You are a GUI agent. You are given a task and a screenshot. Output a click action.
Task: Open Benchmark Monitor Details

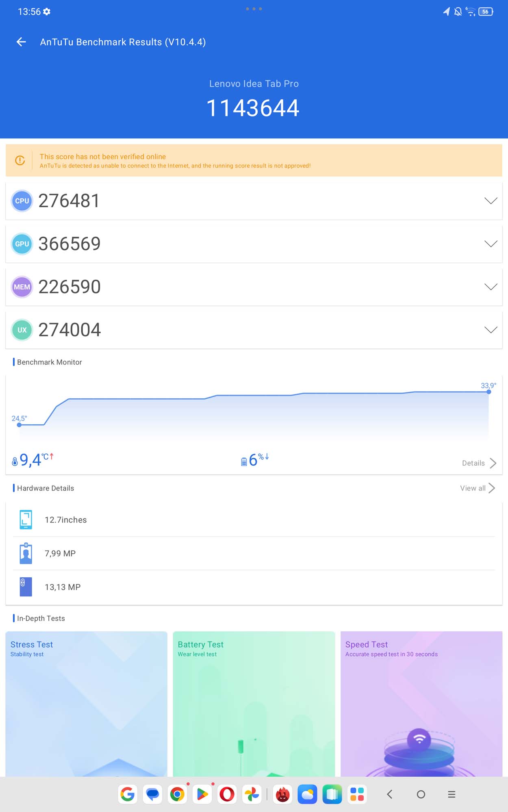[479, 463]
